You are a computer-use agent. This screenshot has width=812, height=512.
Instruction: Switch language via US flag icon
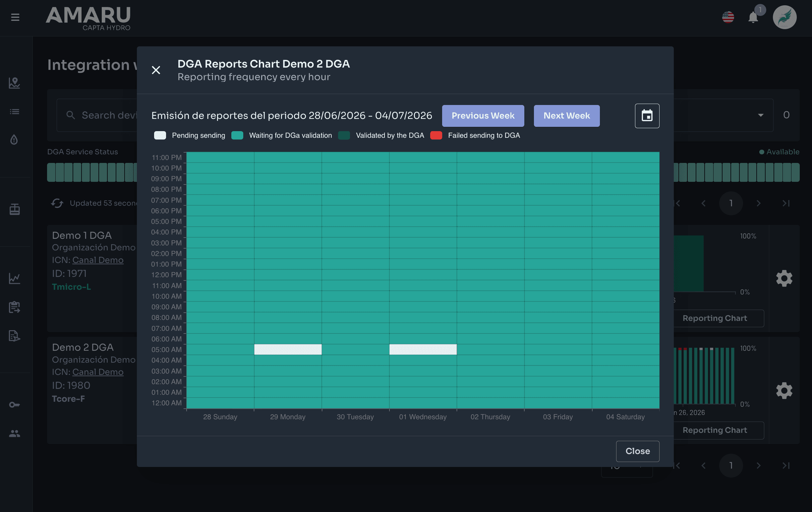click(728, 17)
